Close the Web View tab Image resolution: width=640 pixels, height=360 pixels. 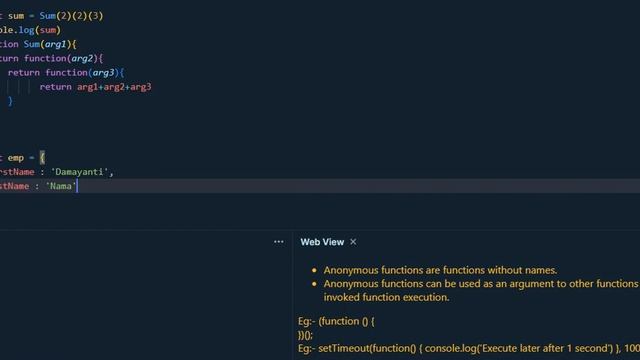[x=353, y=242]
